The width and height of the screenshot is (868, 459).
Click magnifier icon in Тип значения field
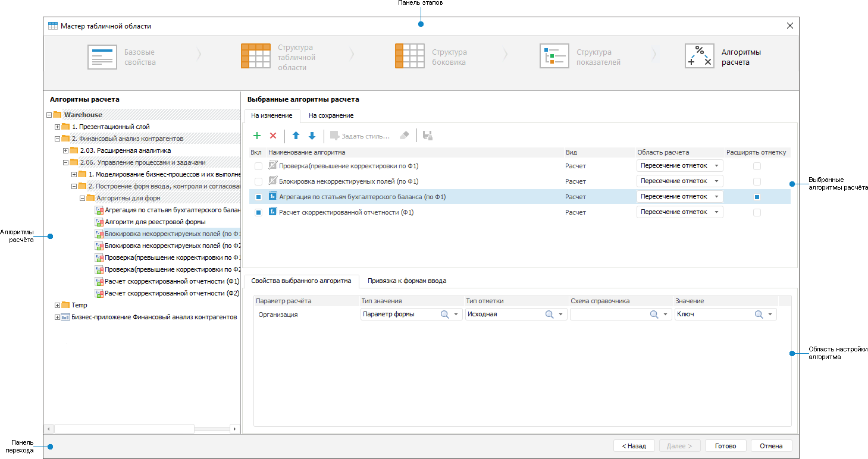tap(444, 315)
